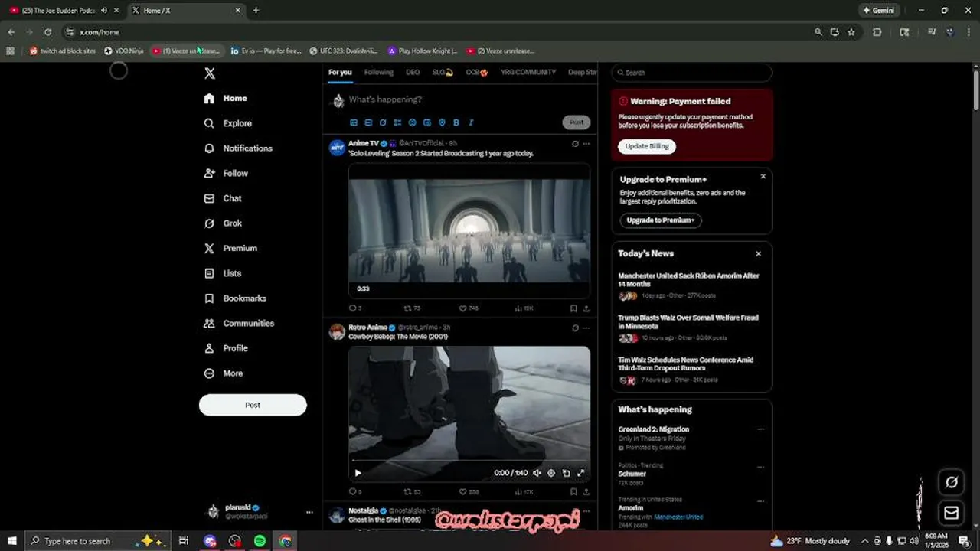Switch to the OCB timeline tab

(477, 73)
